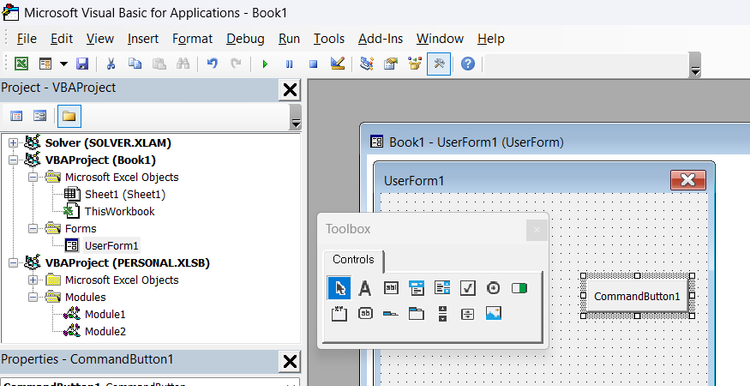The height and width of the screenshot is (386, 750).
Task: Open the Edit menu
Action: point(62,39)
